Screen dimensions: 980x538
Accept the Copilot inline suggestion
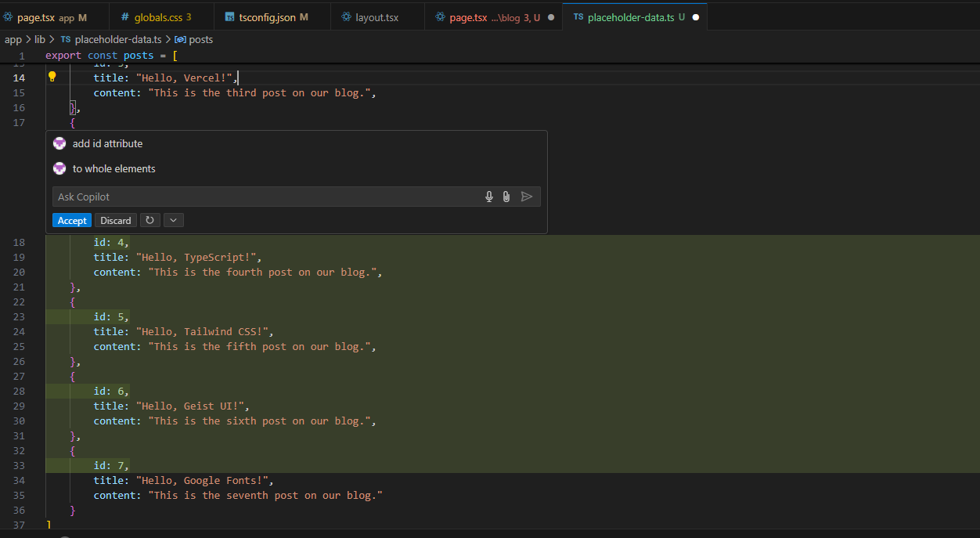[71, 220]
